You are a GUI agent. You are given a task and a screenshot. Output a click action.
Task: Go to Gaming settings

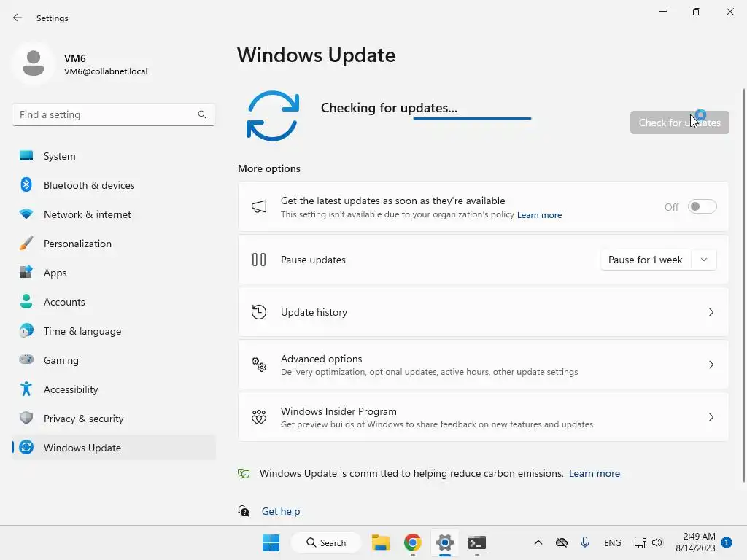pos(114,359)
